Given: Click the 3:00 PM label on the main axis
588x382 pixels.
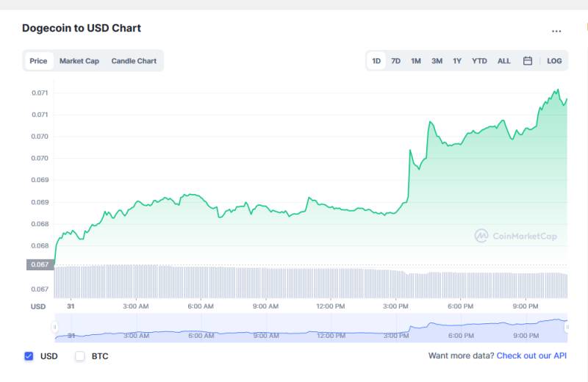Looking at the screenshot, I should click(x=395, y=306).
